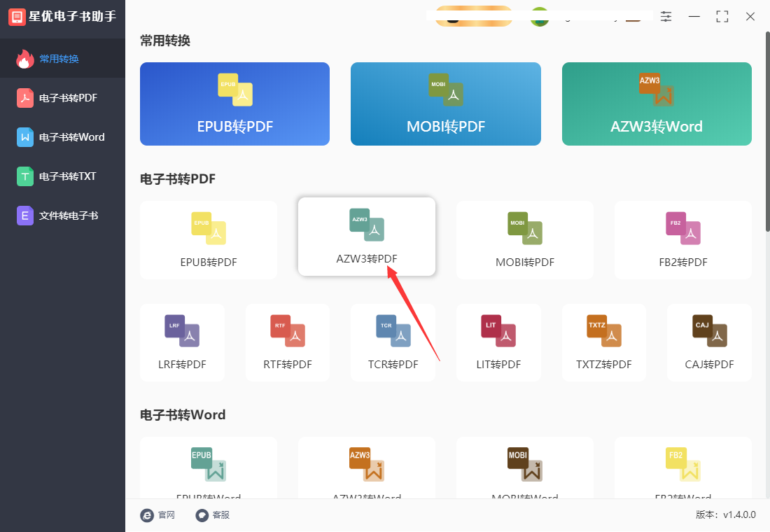Viewport: 770px width, 532px height.
Task: Click the CAJ转PDF label
Action: pos(710,365)
